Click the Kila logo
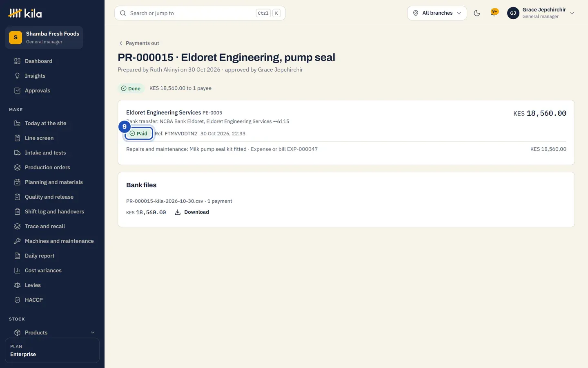588x368 pixels. coord(25,13)
